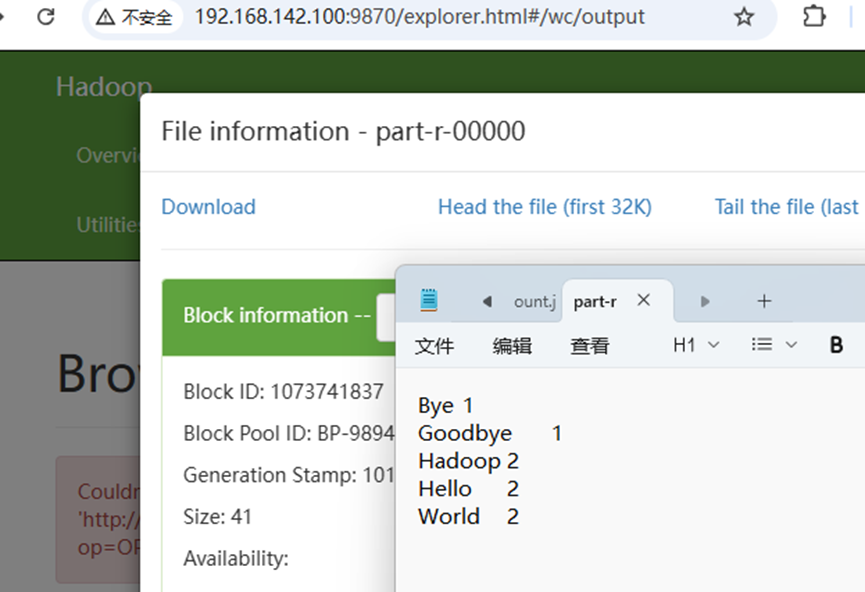
Task: Bookmark the page with the star icon
Action: coord(742,17)
